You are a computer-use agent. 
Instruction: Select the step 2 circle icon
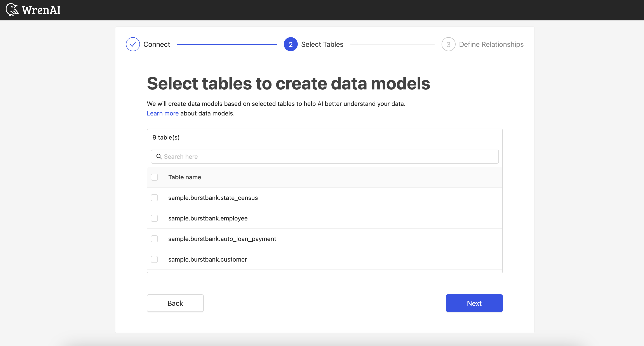(x=291, y=44)
